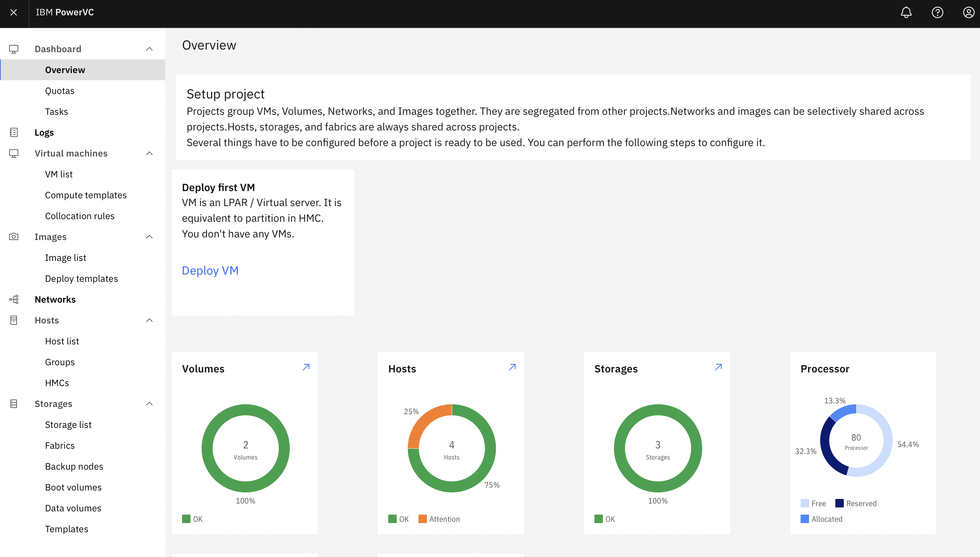The width and height of the screenshot is (980, 557).
Task: Collapse the Virtual machines section chevron
Action: [149, 153]
